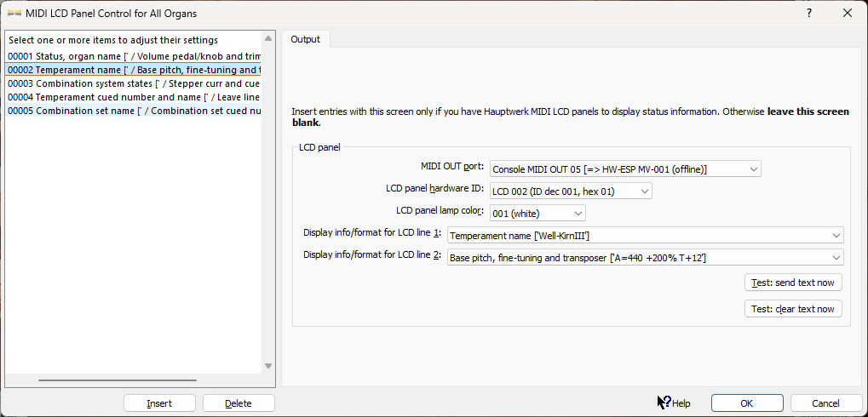The width and height of the screenshot is (868, 417).
Task: Open the LCD panel lamp color dropdown
Action: (x=537, y=213)
